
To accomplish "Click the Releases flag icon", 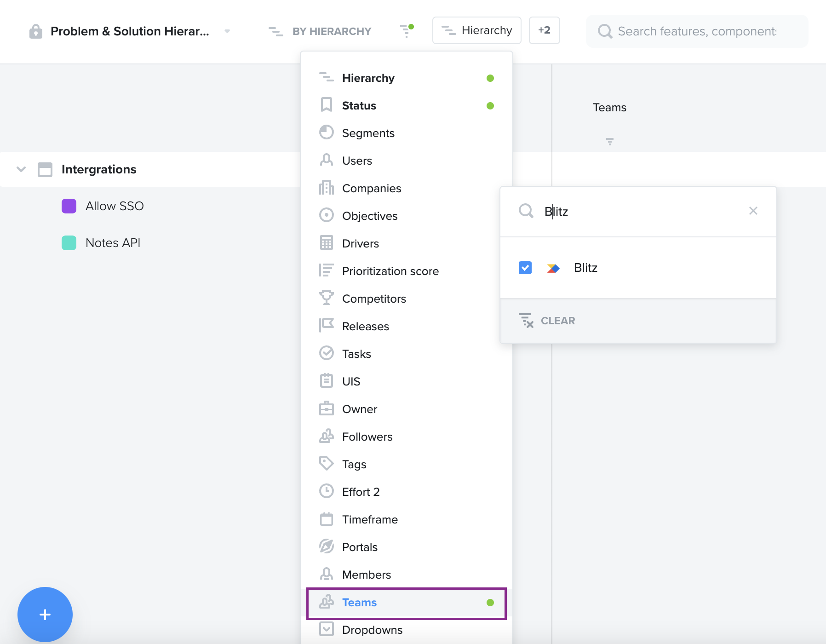I will (327, 326).
